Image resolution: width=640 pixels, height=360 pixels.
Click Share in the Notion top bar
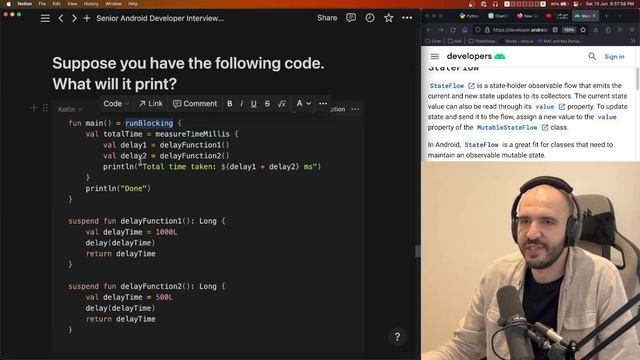[x=327, y=18]
